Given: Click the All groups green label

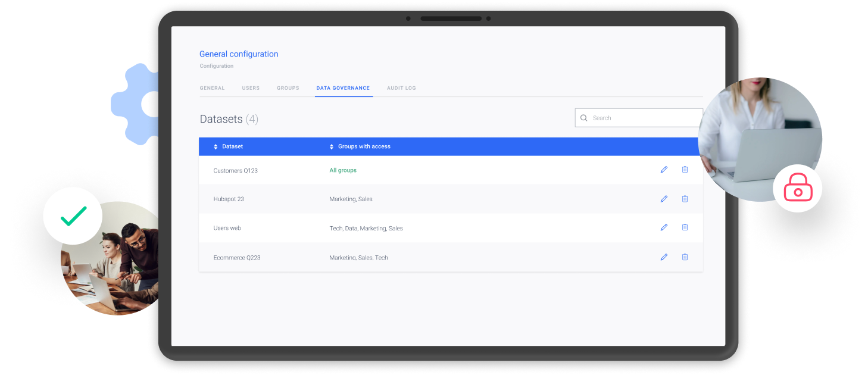Looking at the screenshot, I should [343, 170].
